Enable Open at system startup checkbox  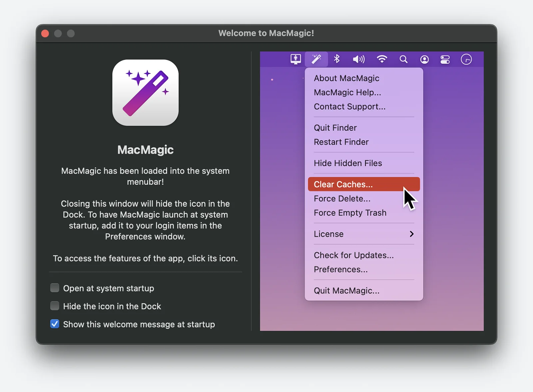pyautogui.click(x=55, y=288)
